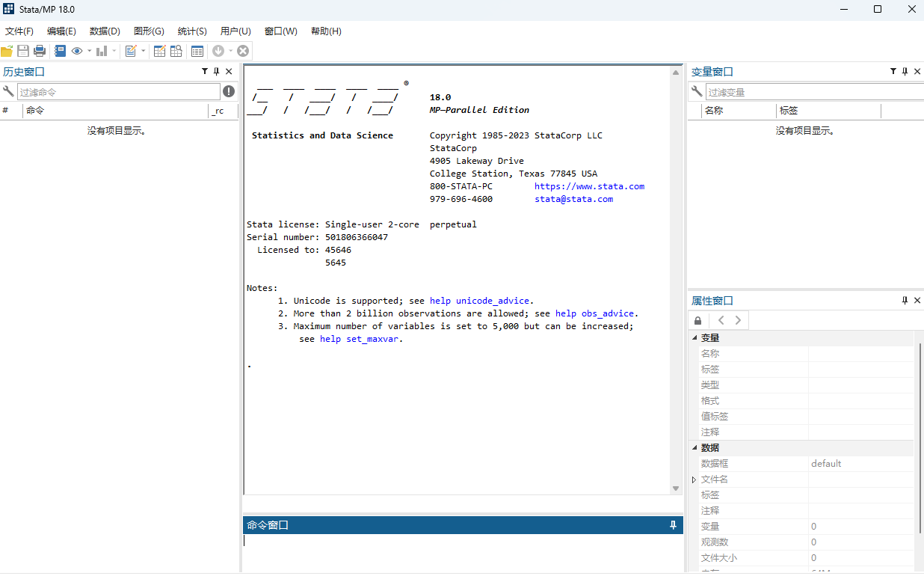924x576 pixels.
Task: Open the Viewer icon dropdown arrow
Action: coord(89,51)
